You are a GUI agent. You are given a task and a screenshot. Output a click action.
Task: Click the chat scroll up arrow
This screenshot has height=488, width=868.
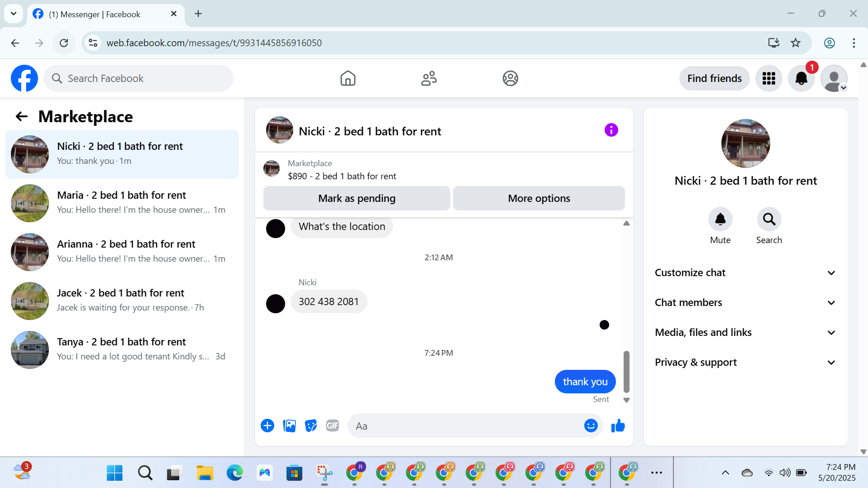click(x=626, y=223)
